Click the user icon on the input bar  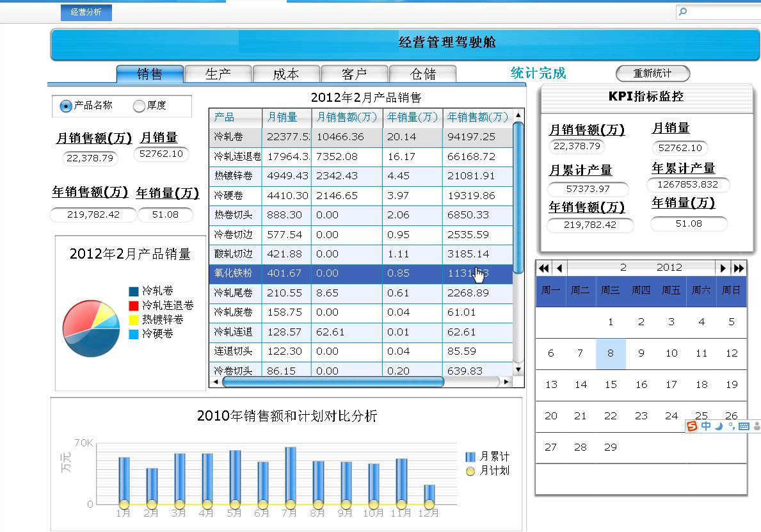pyautogui.click(x=757, y=426)
